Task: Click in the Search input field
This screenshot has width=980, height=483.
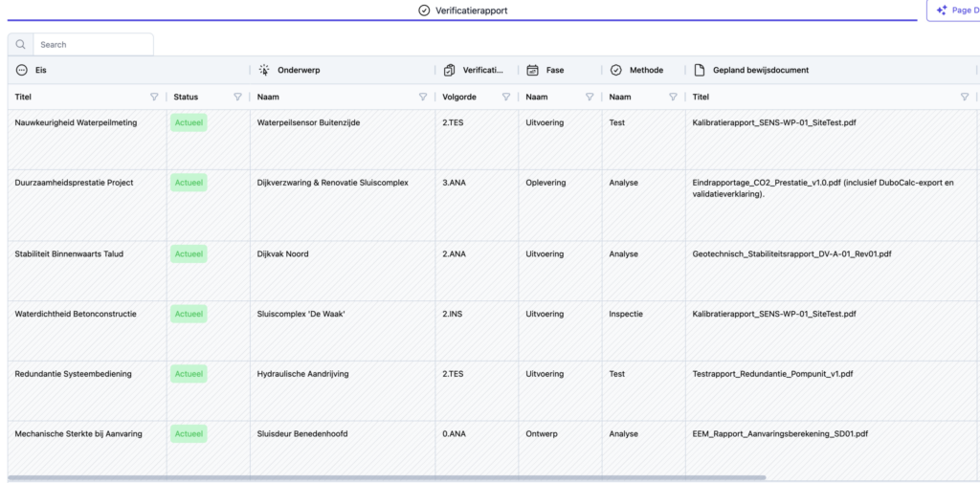Action: (x=93, y=45)
